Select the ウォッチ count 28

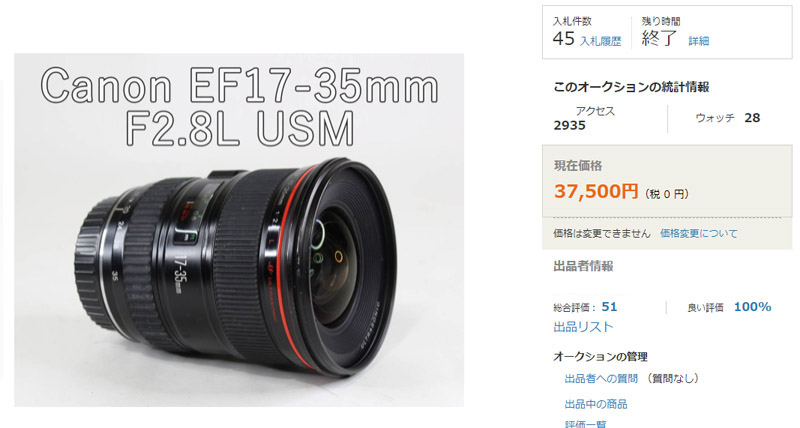(x=752, y=118)
